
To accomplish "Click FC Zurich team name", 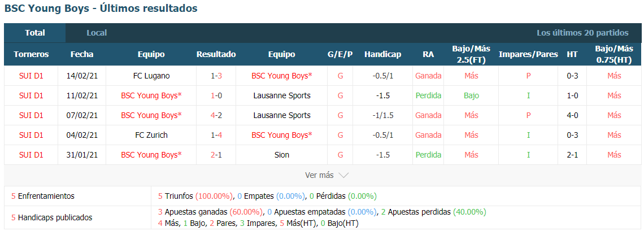I will click(x=151, y=134).
